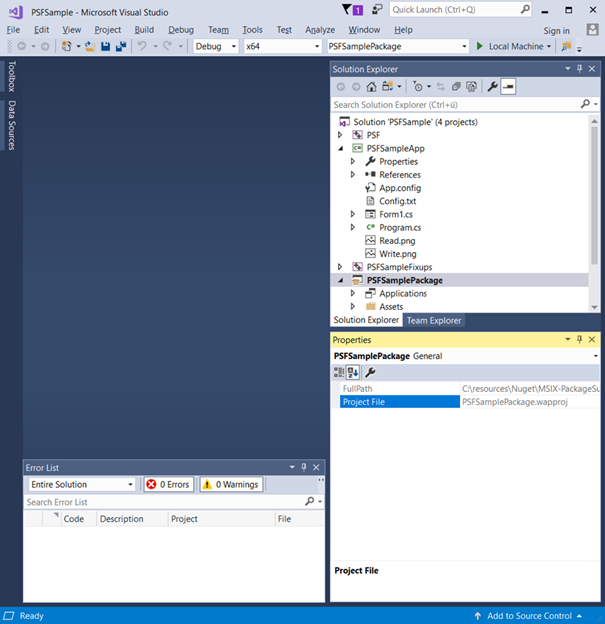The width and height of the screenshot is (605, 624).
Task: Toggle Show All Files in Solution Explorer
Action: (472, 86)
